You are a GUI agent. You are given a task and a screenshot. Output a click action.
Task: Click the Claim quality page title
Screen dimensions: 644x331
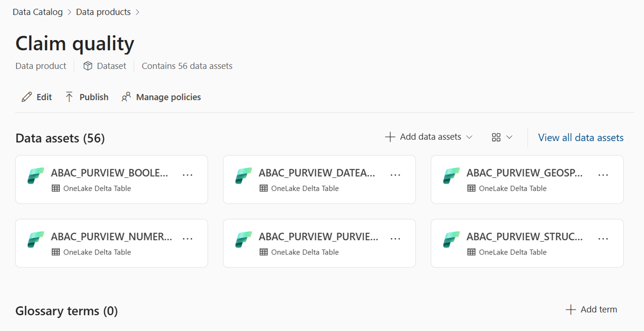tap(75, 43)
